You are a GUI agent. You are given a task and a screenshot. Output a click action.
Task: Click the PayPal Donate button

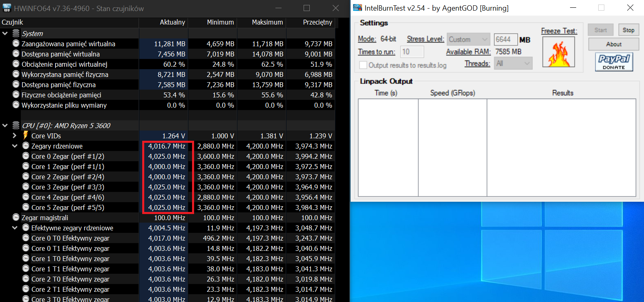point(614,62)
